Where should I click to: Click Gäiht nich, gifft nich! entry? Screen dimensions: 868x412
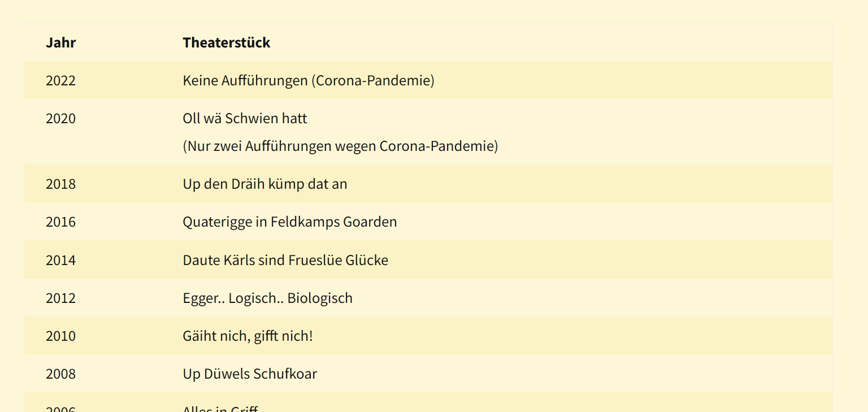(248, 336)
